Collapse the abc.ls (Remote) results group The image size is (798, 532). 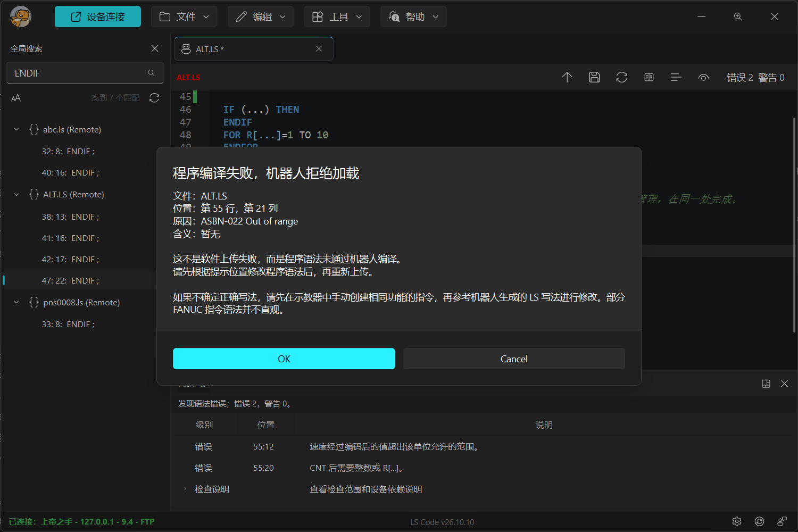(16, 129)
